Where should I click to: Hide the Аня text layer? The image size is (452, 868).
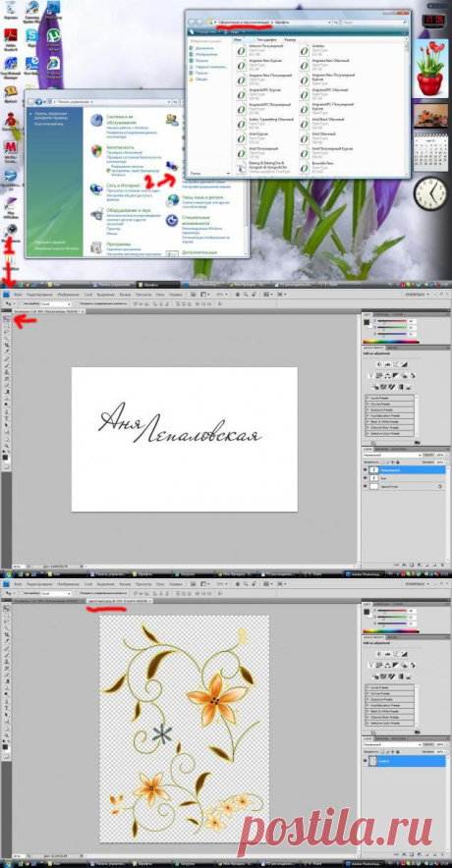(365, 478)
